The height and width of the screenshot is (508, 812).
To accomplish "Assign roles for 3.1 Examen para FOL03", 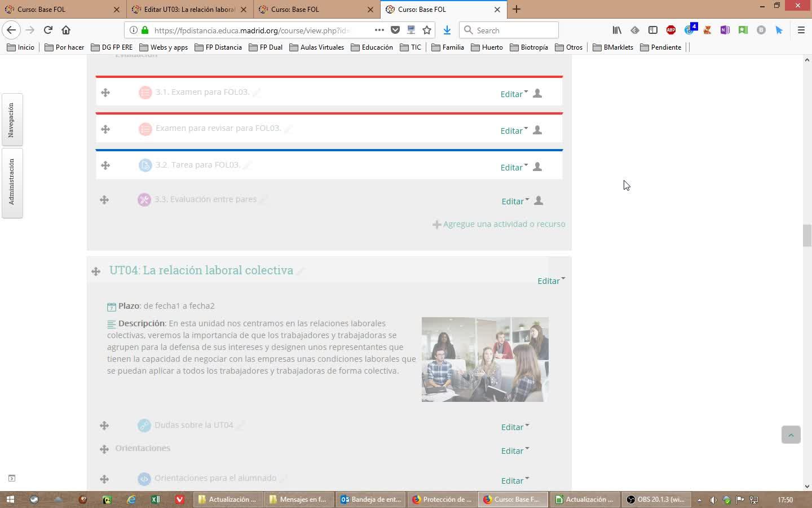I will [537, 93].
